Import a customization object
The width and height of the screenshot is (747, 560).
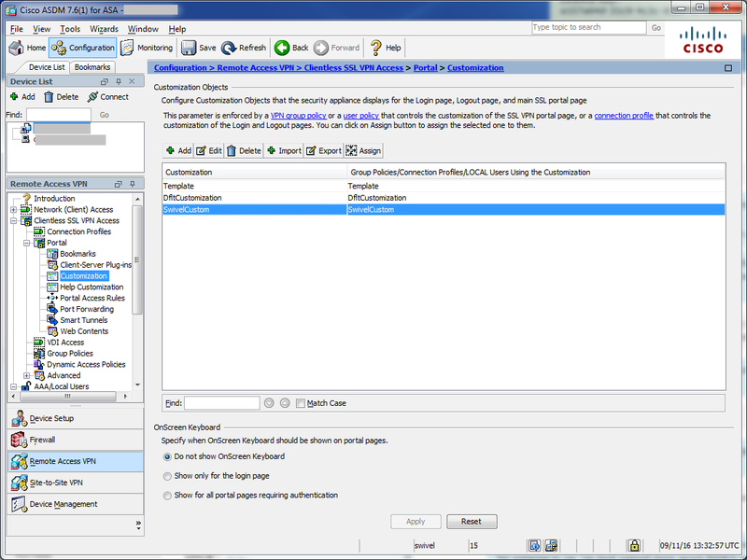[284, 150]
